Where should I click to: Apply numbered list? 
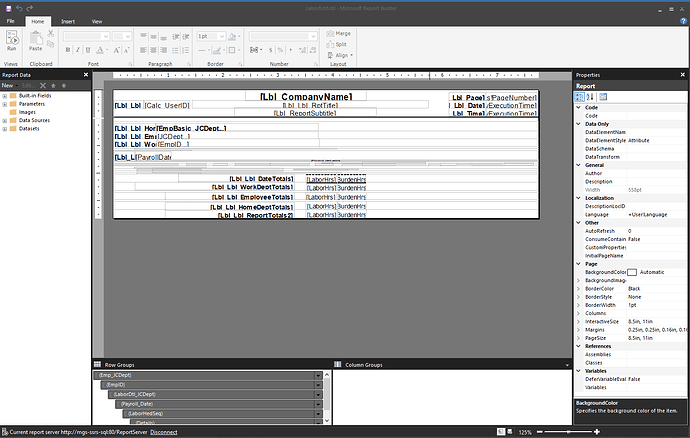186,50
